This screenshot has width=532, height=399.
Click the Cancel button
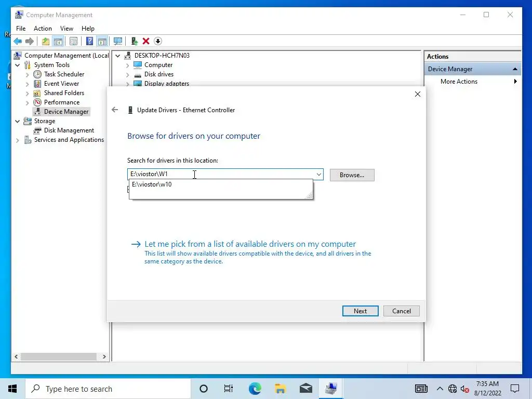(402, 311)
